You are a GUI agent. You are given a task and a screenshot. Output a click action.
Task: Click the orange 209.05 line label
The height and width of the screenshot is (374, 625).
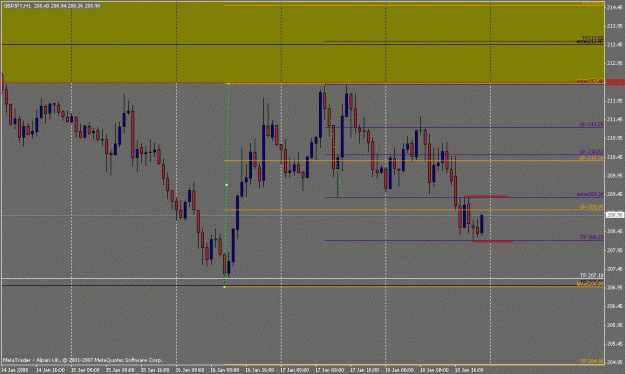(592, 207)
